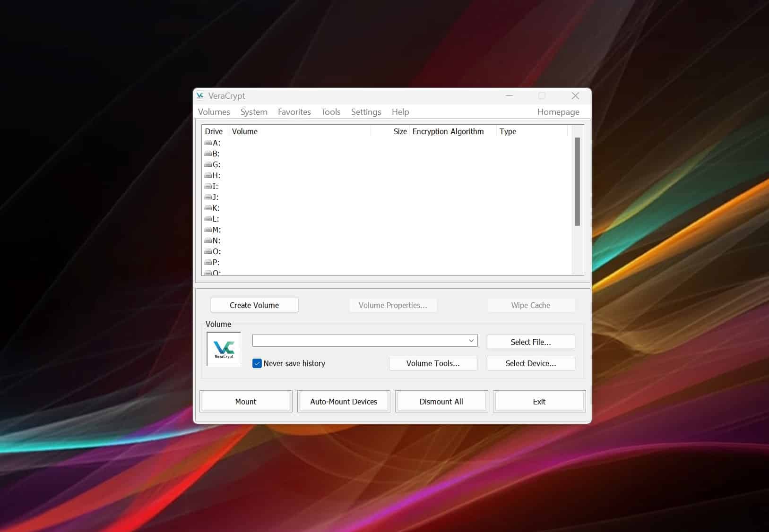Open the Homepage link in menu bar
769x532 pixels.
558,112
